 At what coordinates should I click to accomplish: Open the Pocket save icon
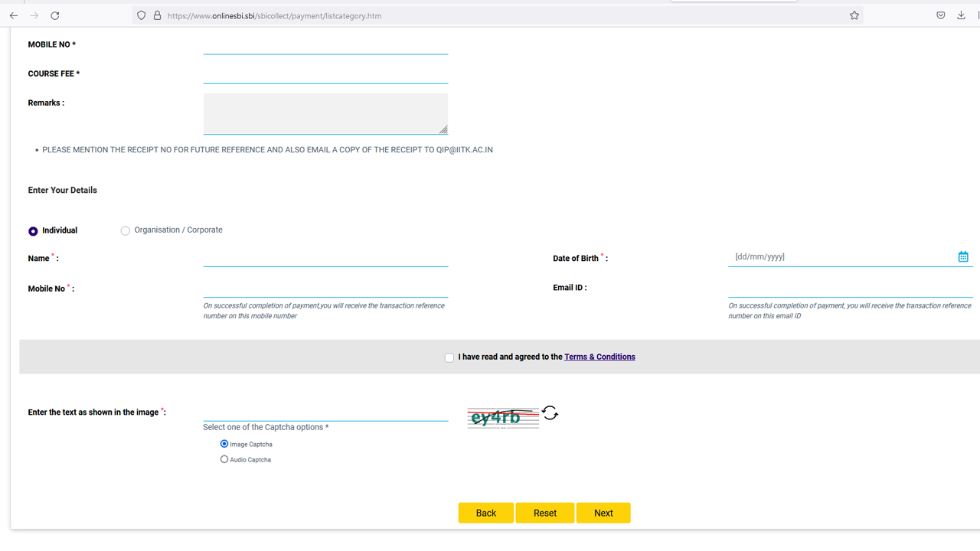(941, 15)
